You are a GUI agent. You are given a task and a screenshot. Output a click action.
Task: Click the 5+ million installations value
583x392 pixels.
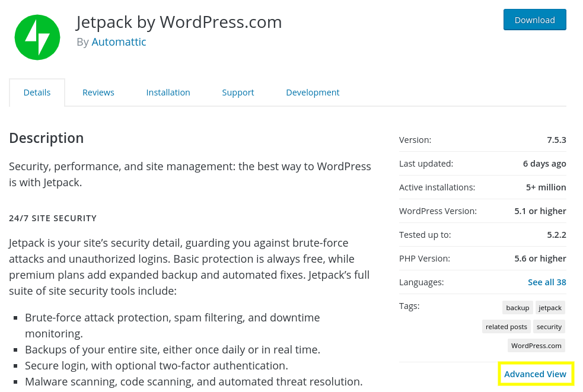click(x=546, y=187)
